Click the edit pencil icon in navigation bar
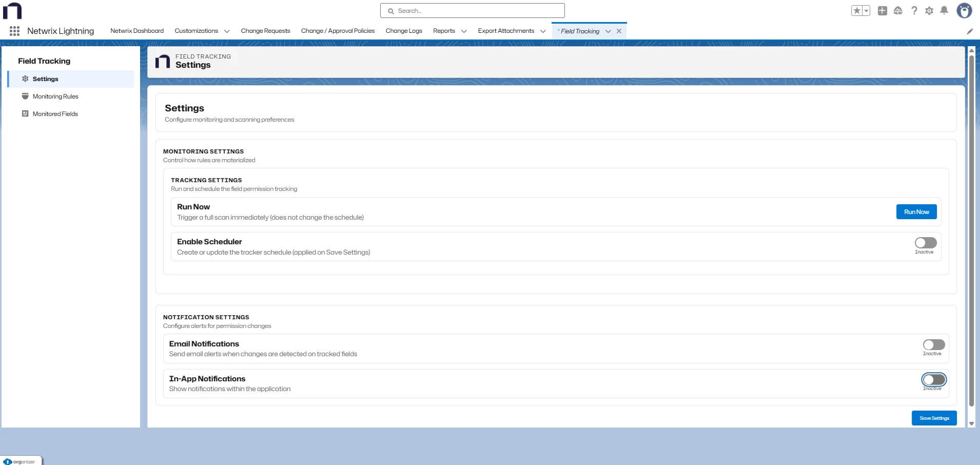This screenshot has height=465, width=980. (x=970, y=31)
